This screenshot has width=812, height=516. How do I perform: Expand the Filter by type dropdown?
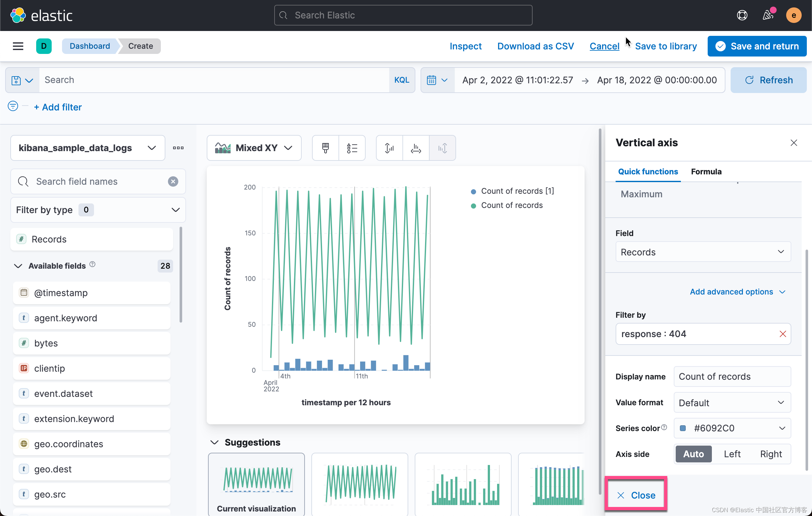98,210
